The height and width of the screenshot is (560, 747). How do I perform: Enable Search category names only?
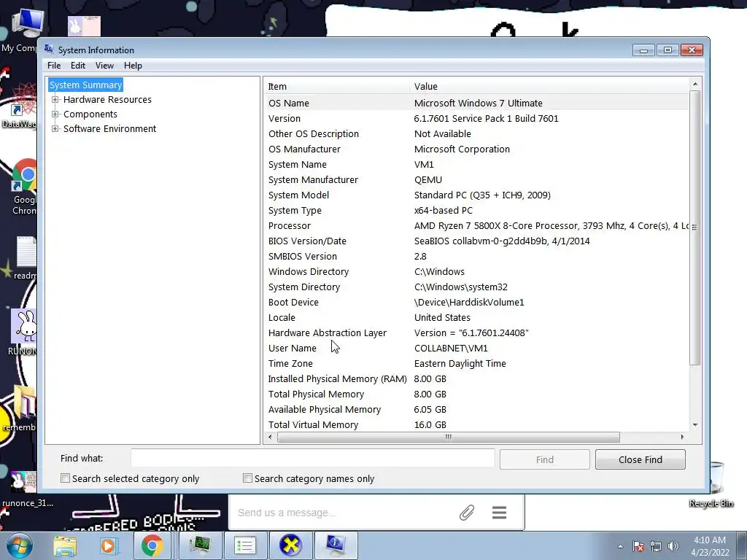click(247, 478)
